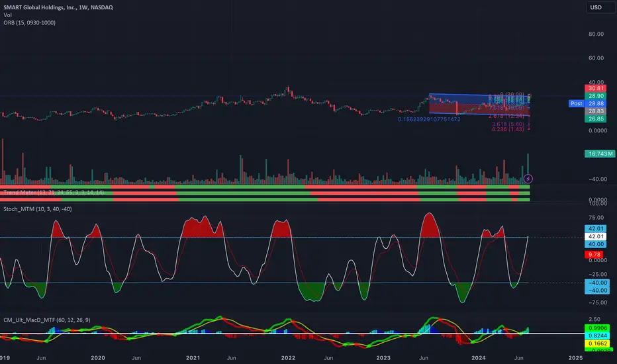Click the blue-highlighted 42.01 Stoch value
This screenshot has height=364, width=617.
click(596, 228)
